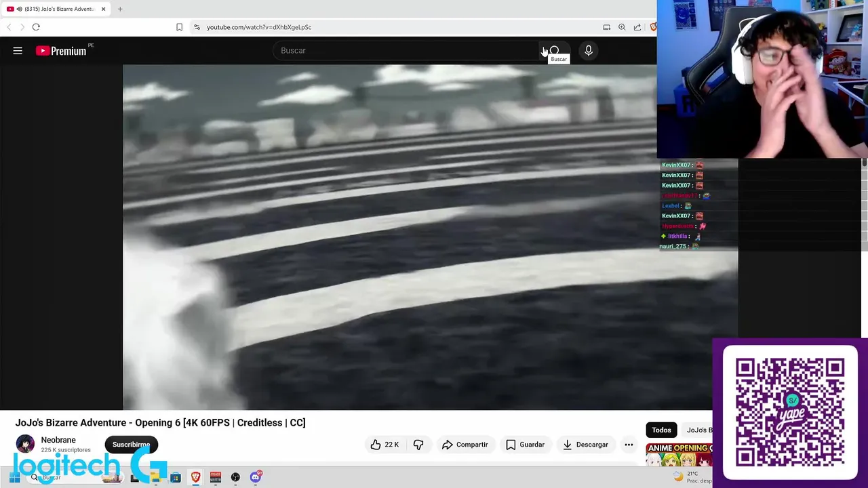This screenshot has width=868, height=488.
Task: Mute the tab using its speaker icon
Action: [19, 9]
